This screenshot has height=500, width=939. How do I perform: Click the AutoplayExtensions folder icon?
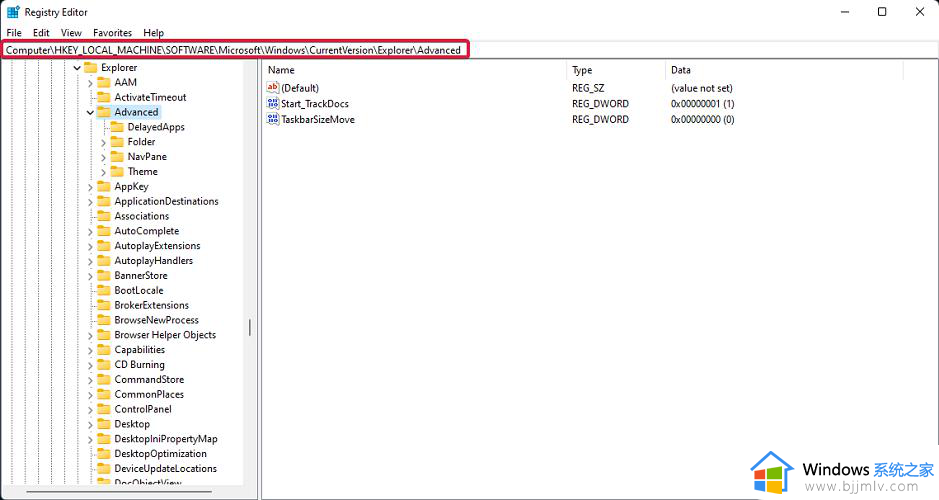pos(104,246)
